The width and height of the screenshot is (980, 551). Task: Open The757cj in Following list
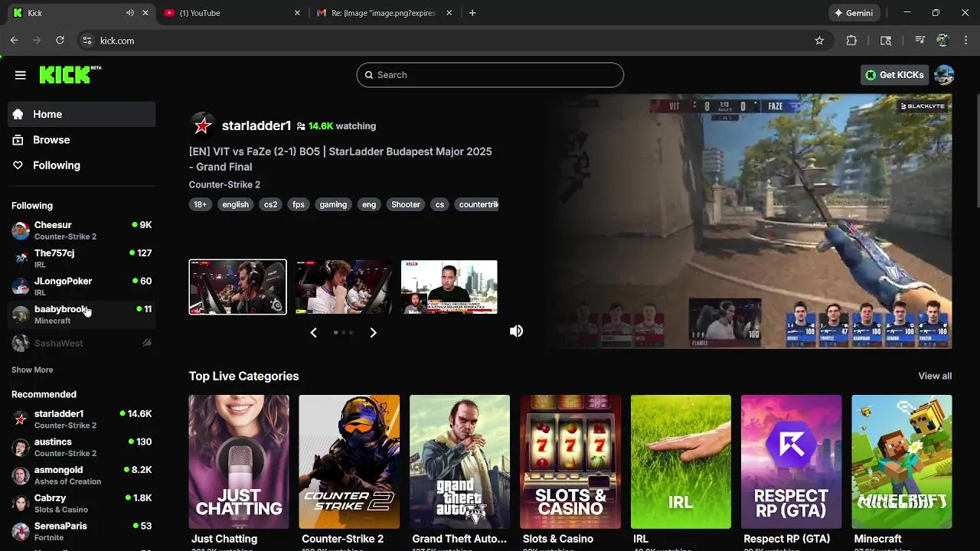82,259
